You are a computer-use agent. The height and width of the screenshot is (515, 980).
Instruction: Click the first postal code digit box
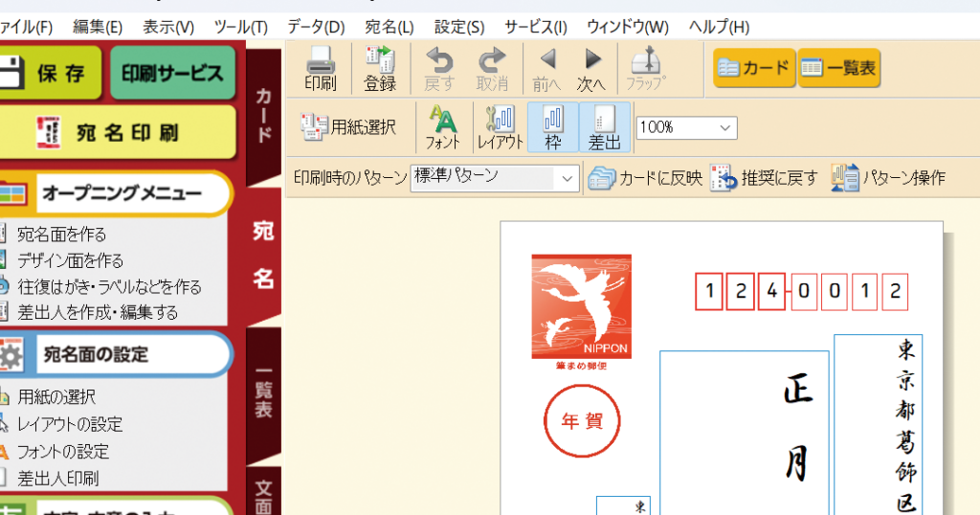click(x=708, y=291)
